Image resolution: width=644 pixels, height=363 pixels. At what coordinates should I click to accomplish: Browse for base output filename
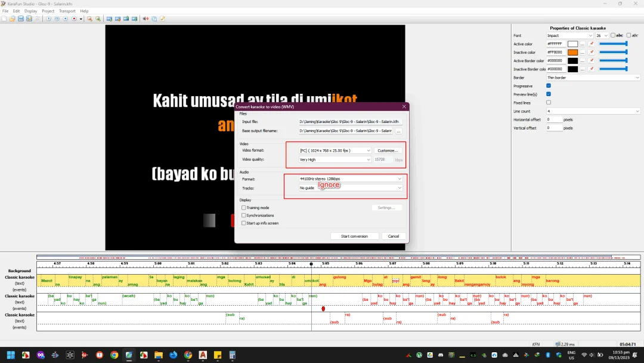point(398,131)
